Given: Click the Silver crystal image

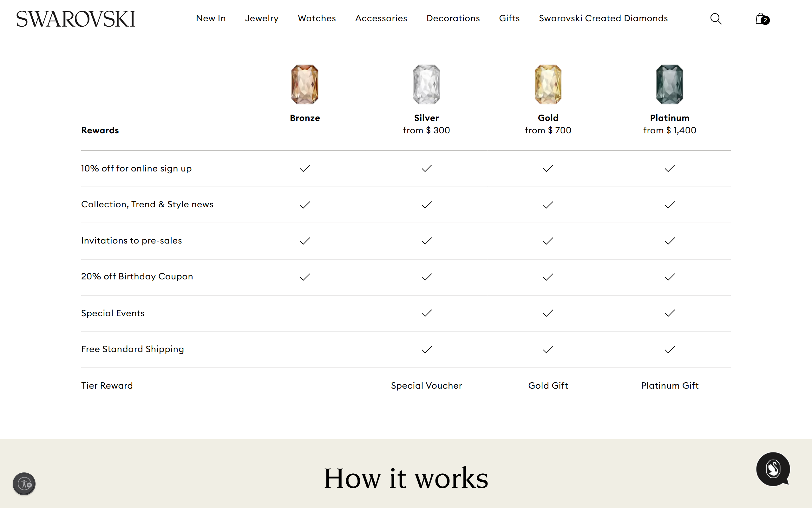Looking at the screenshot, I should click(x=427, y=84).
